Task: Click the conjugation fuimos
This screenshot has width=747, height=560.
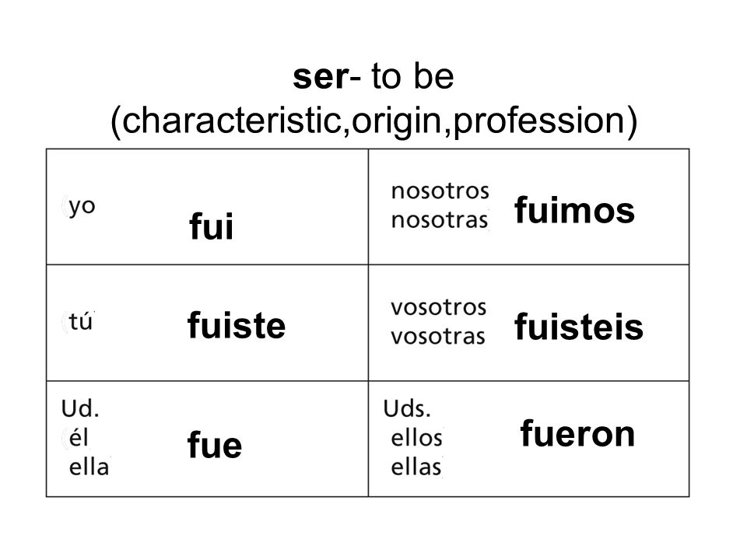Action: coord(574,210)
